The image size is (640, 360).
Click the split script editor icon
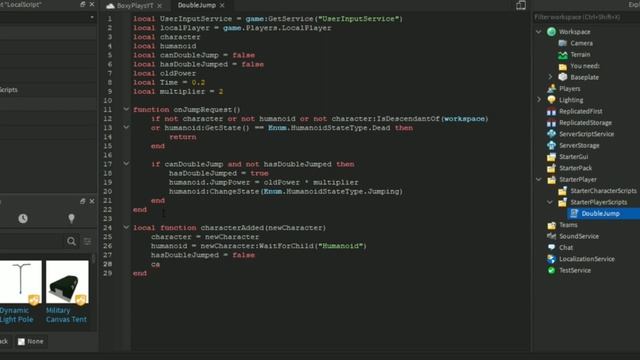coord(521,5)
